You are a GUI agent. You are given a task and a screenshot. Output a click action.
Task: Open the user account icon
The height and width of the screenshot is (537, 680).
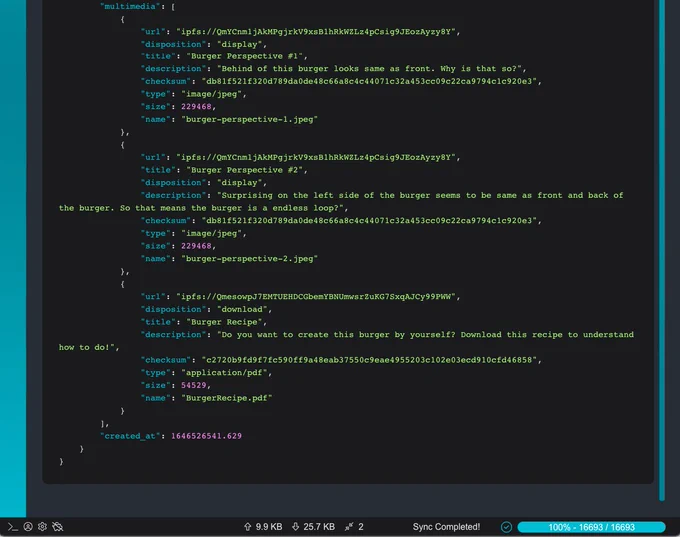click(28, 527)
